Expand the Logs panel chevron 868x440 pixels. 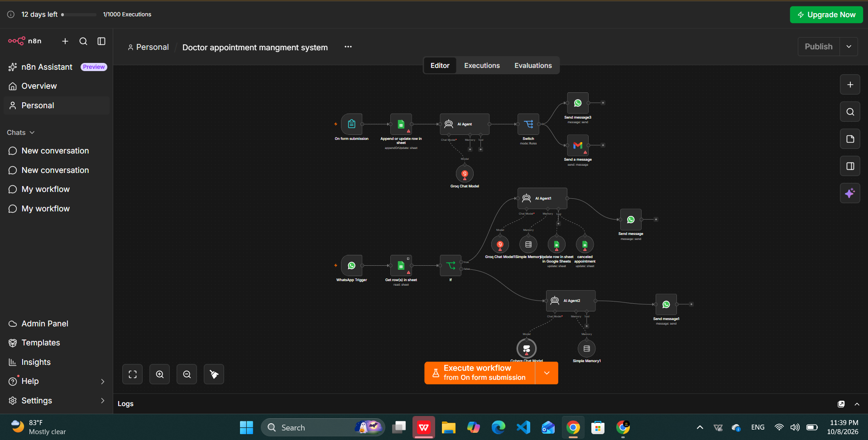click(x=857, y=404)
